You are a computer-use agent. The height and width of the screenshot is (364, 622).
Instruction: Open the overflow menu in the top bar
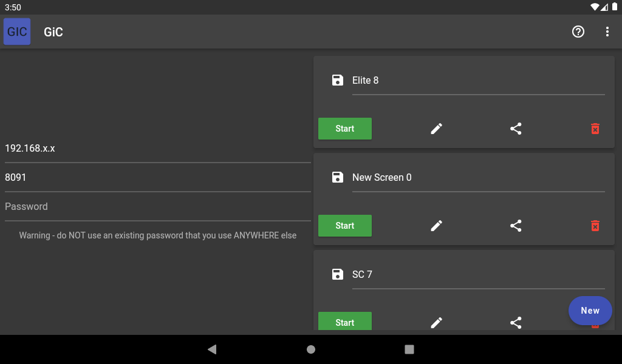(x=607, y=32)
